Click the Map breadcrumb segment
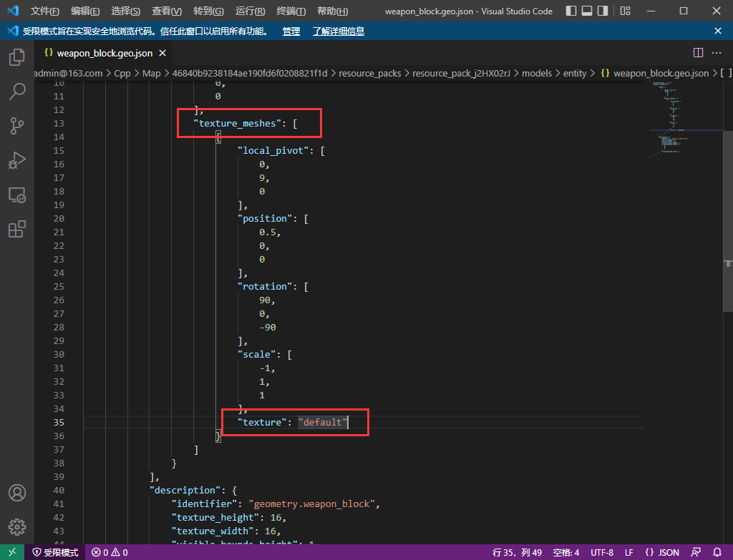The height and width of the screenshot is (560, 733). click(x=152, y=74)
